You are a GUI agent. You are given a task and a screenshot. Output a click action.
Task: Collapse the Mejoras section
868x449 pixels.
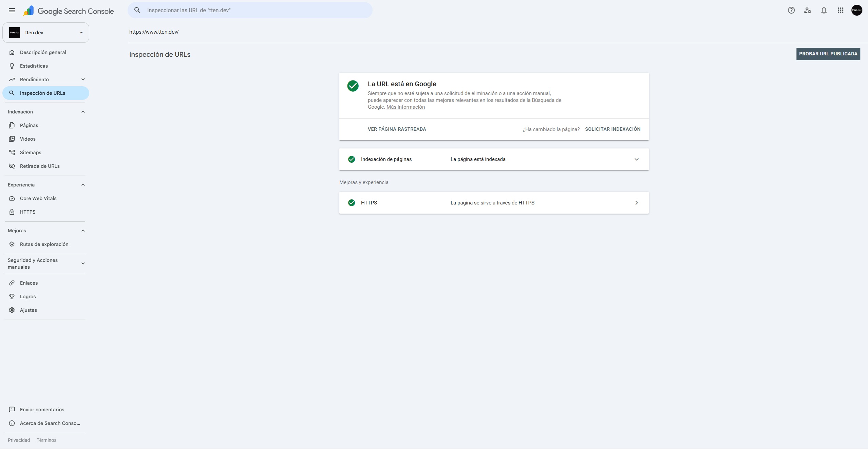click(83, 231)
